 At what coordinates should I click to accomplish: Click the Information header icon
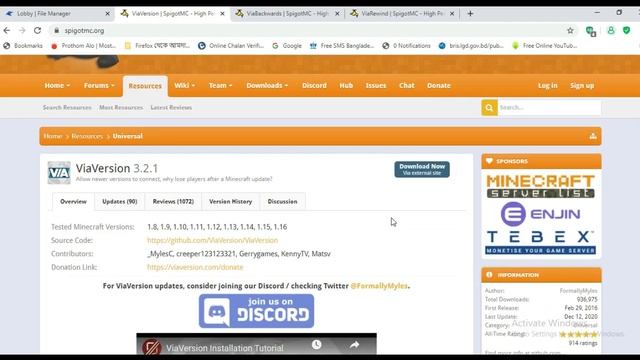[x=489, y=275]
